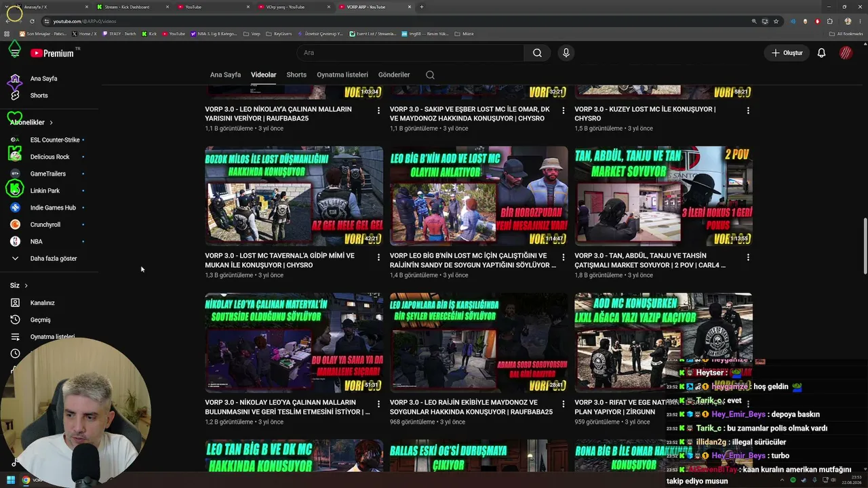
Task: Click the zoom magnifier icon in the address bar
Action: point(754,21)
